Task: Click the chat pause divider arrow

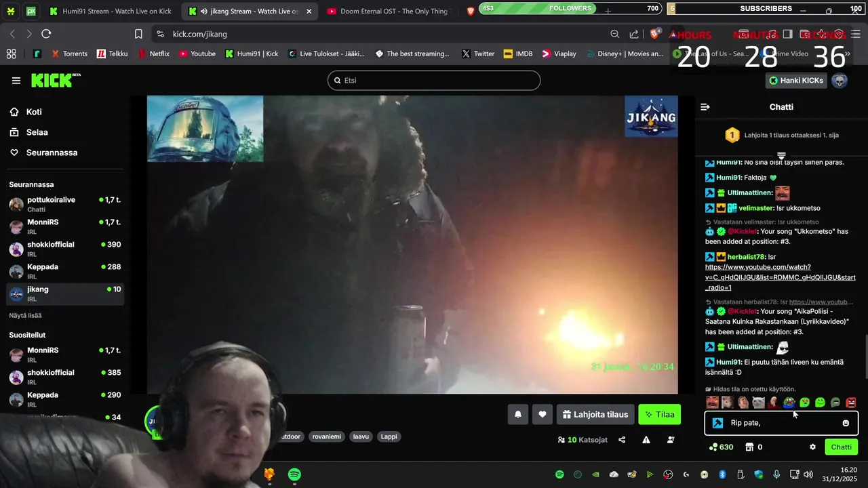Action: 781,156
